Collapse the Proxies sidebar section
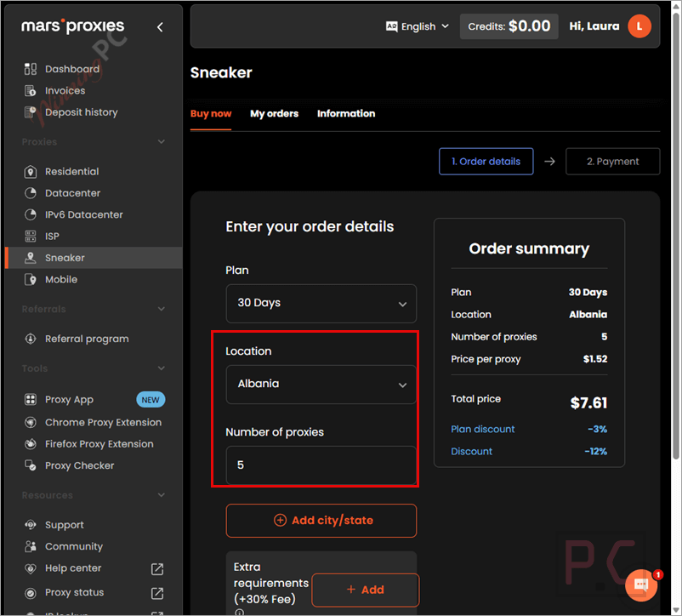682x616 pixels. [x=162, y=142]
